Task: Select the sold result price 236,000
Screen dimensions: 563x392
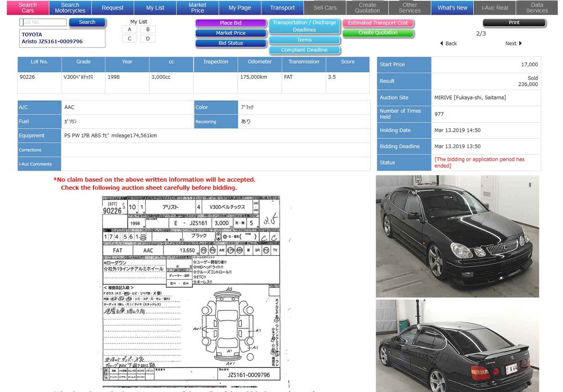Action: 528,84
